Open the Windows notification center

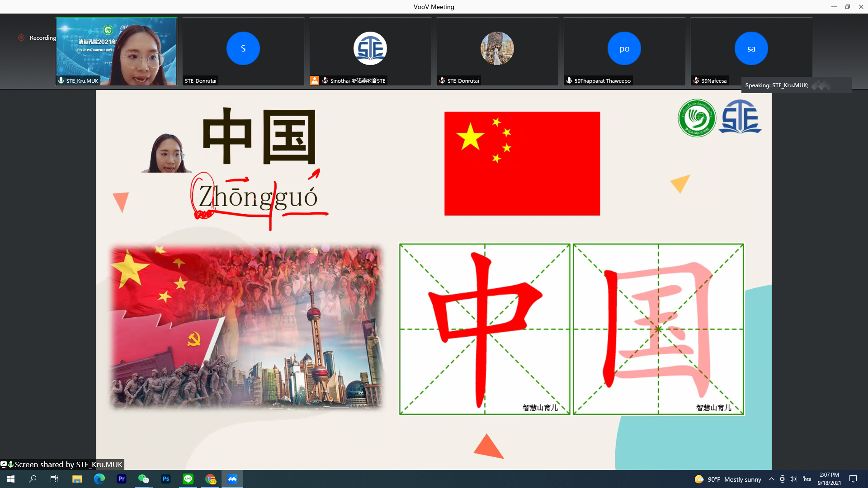[853, 479]
